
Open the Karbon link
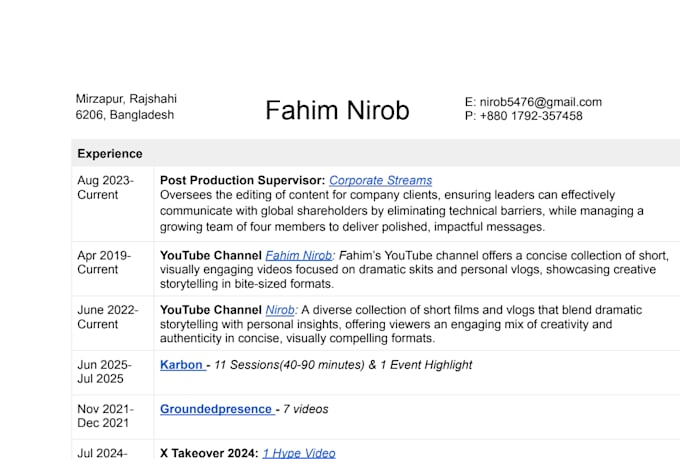pyautogui.click(x=182, y=365)
